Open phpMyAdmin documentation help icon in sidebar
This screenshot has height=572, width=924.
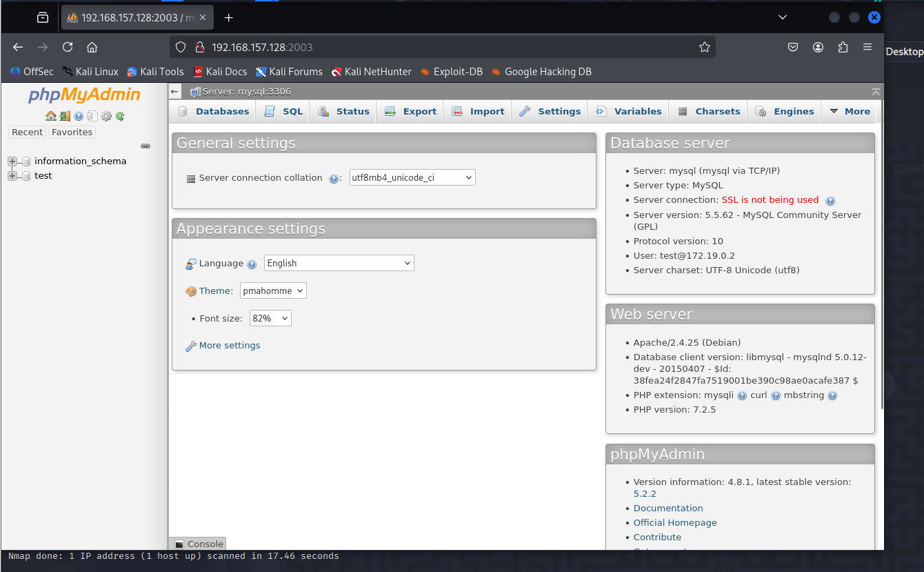[x=79, y=116]
